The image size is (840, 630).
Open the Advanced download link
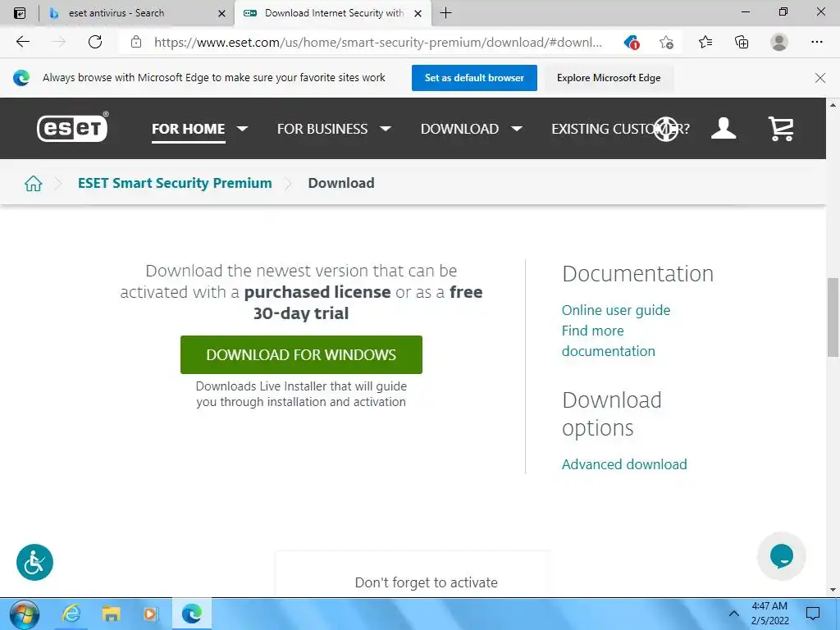(624, 464)
